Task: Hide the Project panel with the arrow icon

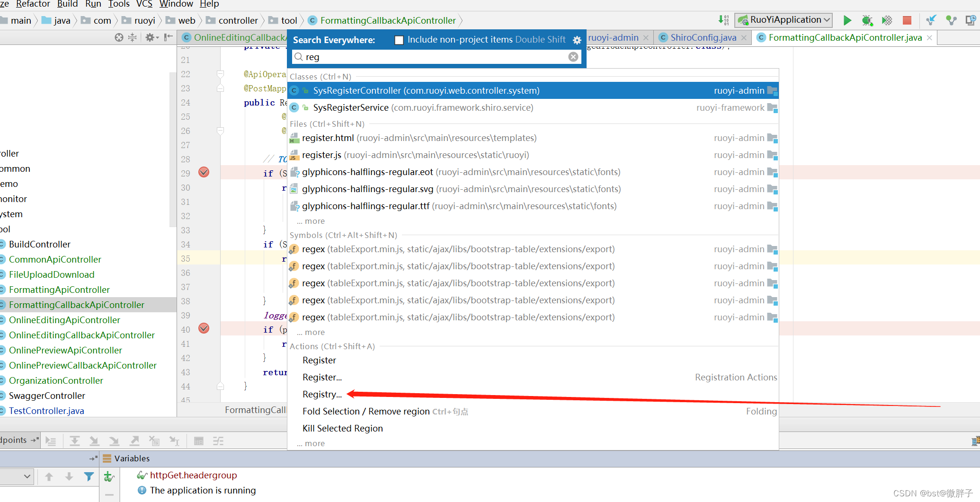Action: click(x=168, y=37)
